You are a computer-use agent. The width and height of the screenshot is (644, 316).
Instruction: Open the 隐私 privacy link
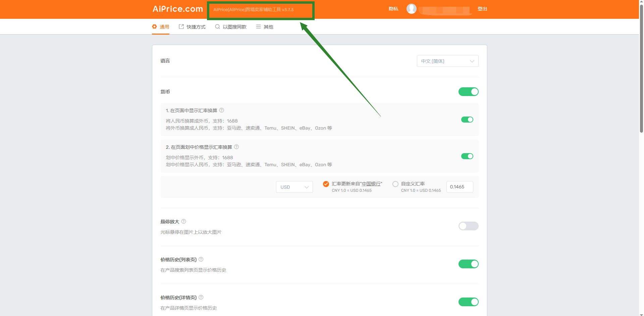pyautogui.click(x=393, y=9)
